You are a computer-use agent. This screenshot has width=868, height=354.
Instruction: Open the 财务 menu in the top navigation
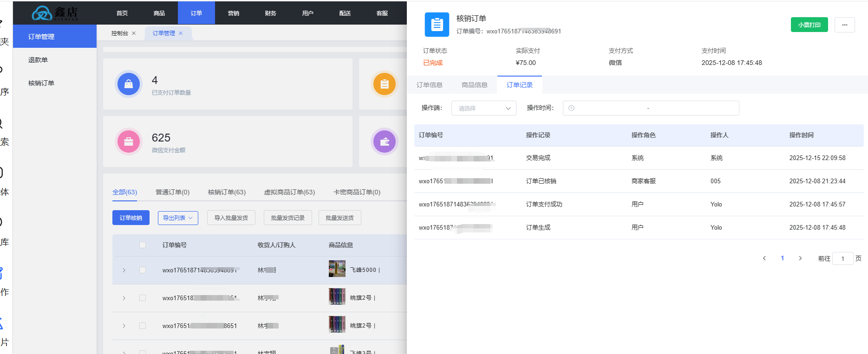coord(270,13)
